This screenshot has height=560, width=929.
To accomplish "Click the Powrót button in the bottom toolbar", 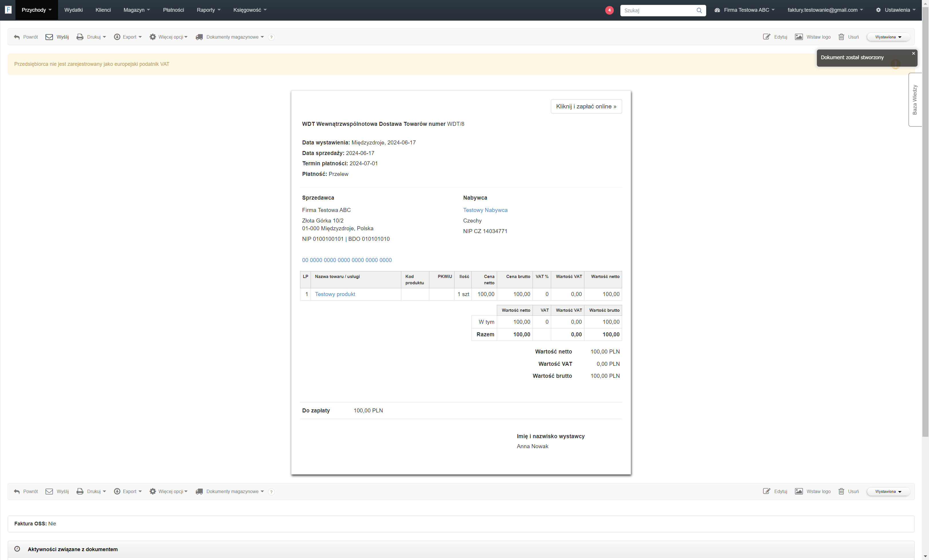I will [26, 491].
